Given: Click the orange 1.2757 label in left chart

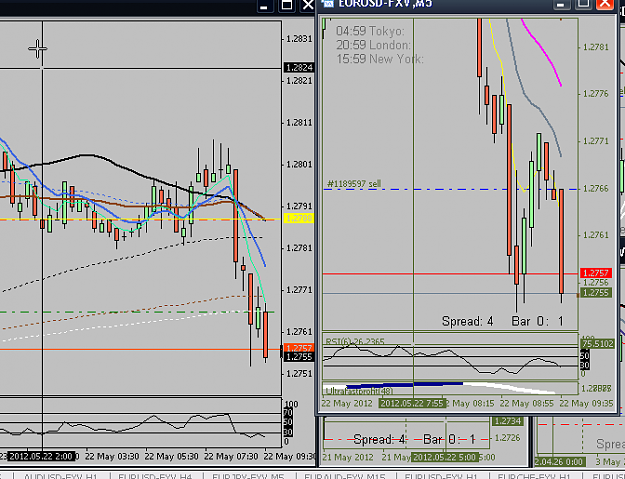Looking at the screenshot, I should tap(299, 348).
